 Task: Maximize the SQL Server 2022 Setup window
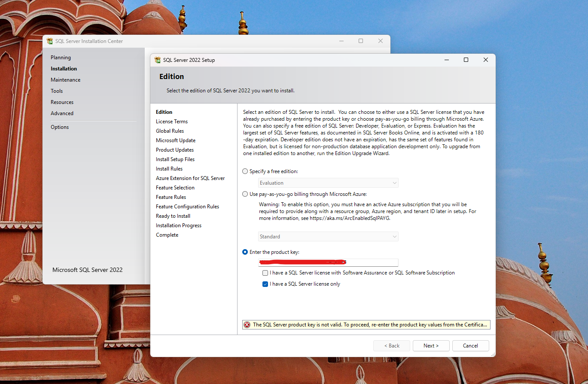tap(466, 60)
